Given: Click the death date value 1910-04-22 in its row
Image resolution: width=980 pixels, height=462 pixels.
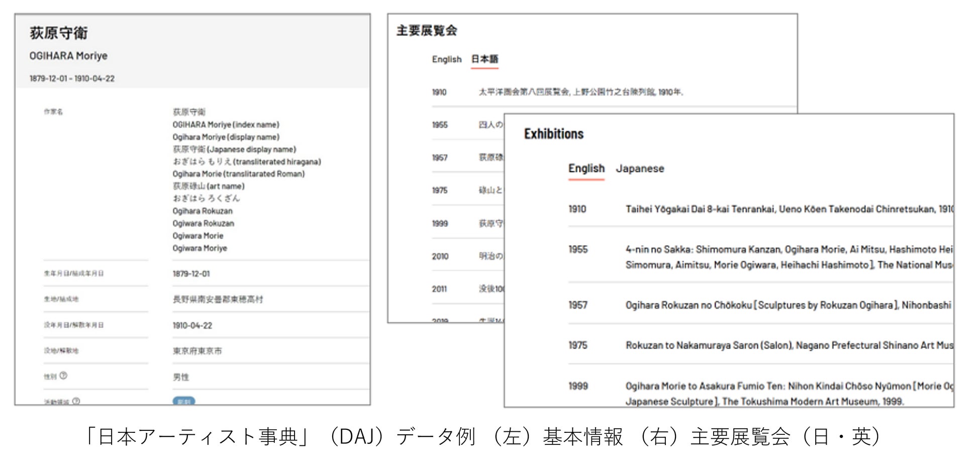Looking at the screenshot, I should point(192,326).
